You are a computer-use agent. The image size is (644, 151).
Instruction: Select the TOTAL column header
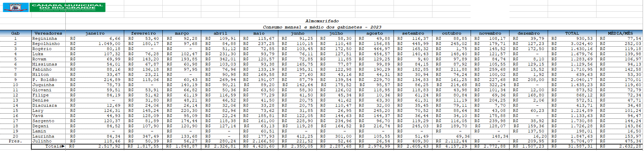pos(572,33)
